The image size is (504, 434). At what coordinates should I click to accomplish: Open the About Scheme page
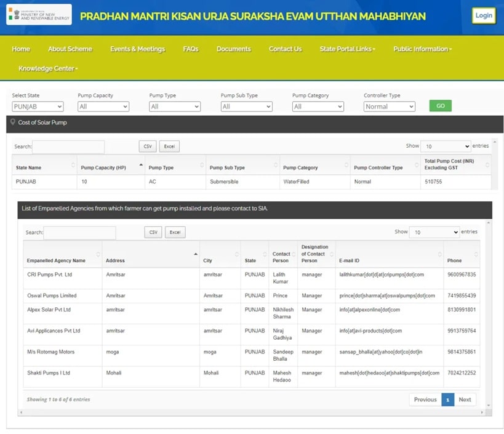70,49
